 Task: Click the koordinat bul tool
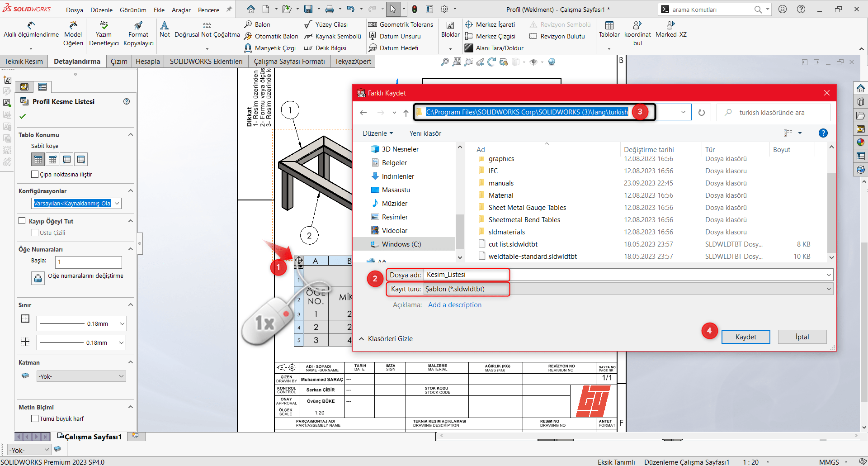637,34
